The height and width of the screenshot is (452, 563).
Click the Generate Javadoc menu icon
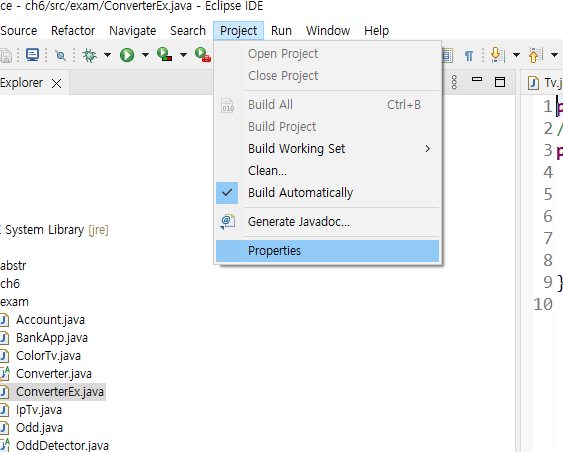(x=228, y=222)
